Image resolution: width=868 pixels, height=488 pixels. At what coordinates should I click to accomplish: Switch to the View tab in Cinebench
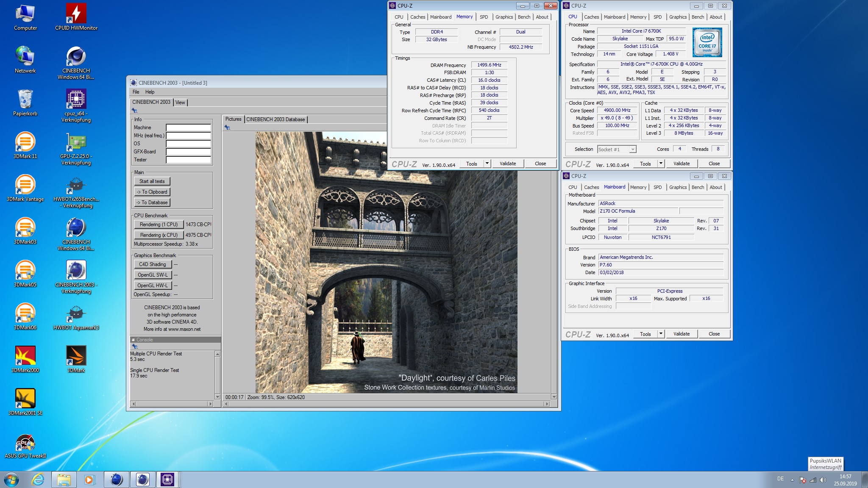click(x=180, y=103)
